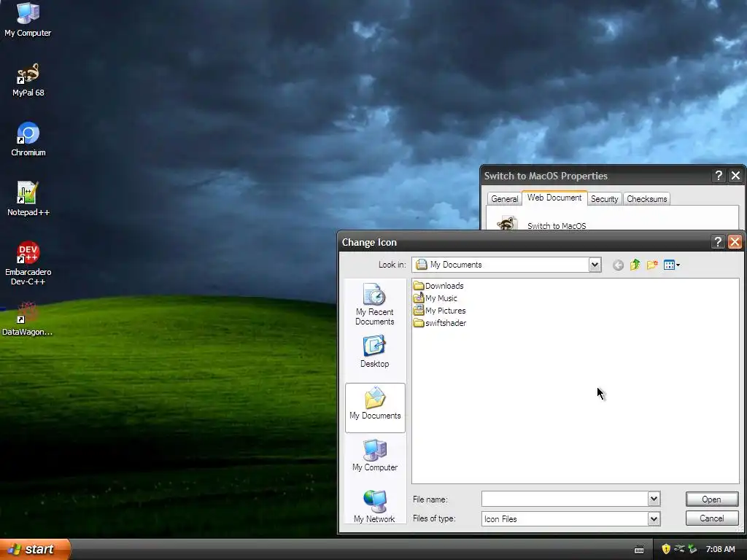The width and height of the screenshot is (747, 560).
Task: Open the Start menu
Action: pos(35,549)
